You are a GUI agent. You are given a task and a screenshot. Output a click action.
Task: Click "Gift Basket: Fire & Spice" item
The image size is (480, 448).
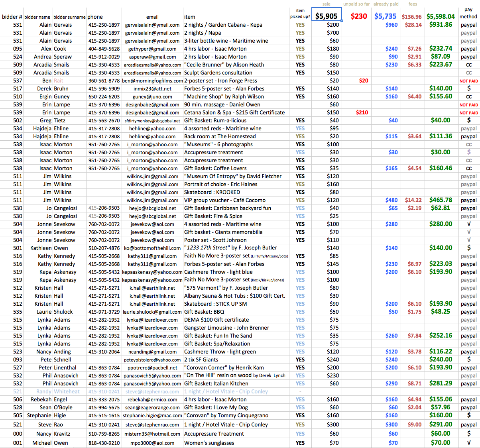tap(213, 216)
